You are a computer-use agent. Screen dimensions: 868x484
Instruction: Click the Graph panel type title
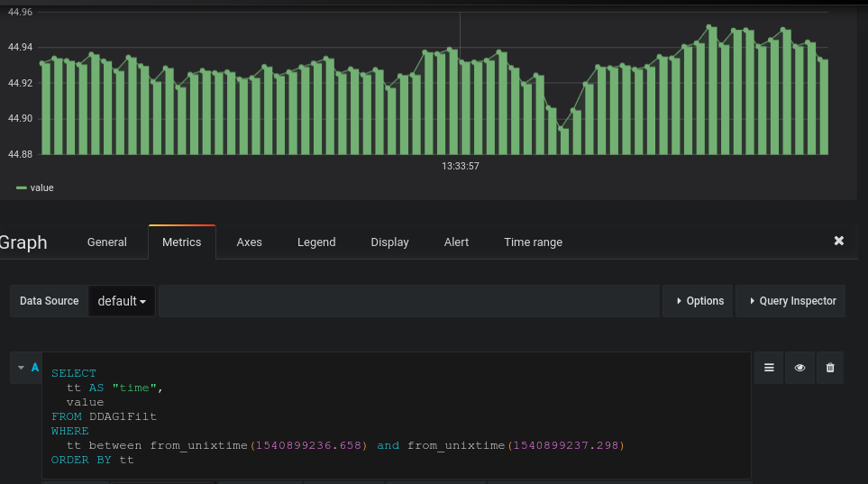click(23, 242)
